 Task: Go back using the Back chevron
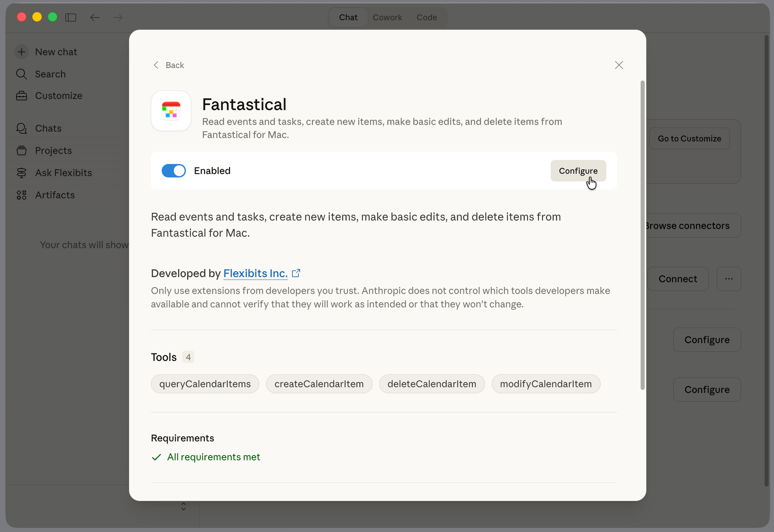point(156,65)
